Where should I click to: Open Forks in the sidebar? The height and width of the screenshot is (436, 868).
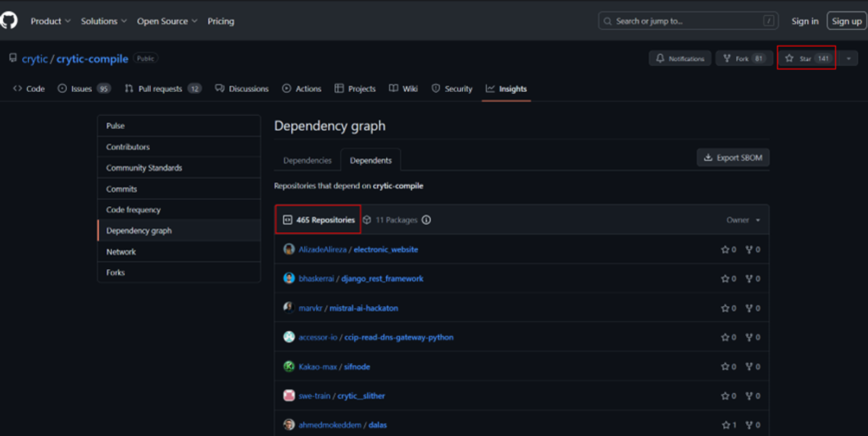(x=179, y=273)
